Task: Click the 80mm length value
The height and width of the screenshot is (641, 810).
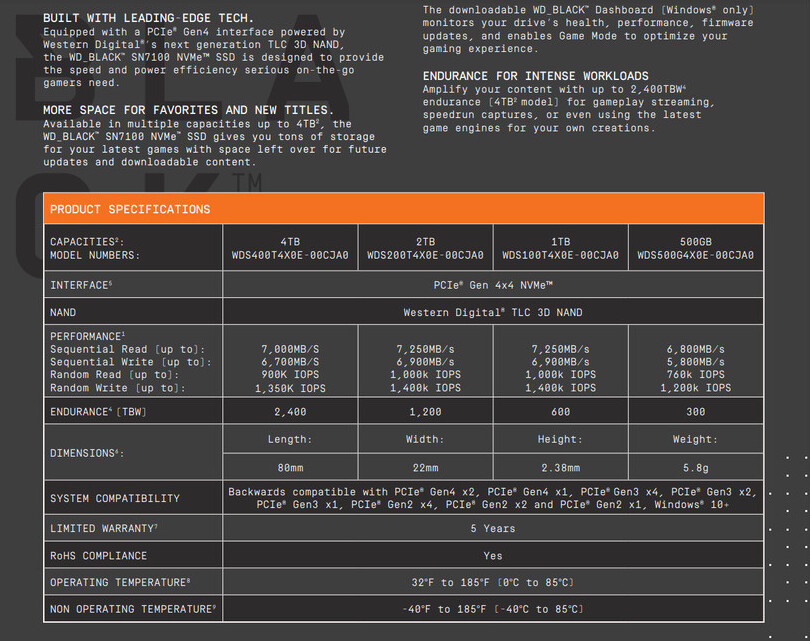Action: pyautogui.click(x=290, y=468)
